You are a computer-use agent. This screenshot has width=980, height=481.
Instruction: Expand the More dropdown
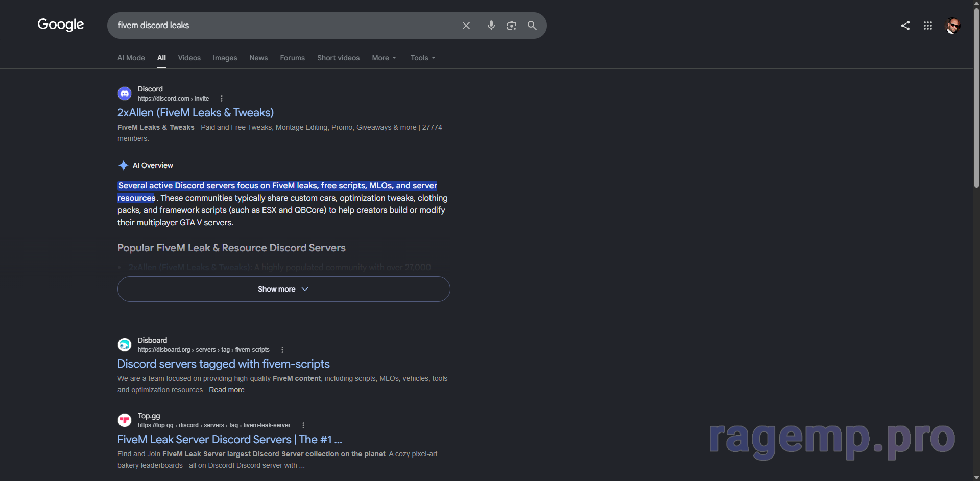(x=384, y=58)
